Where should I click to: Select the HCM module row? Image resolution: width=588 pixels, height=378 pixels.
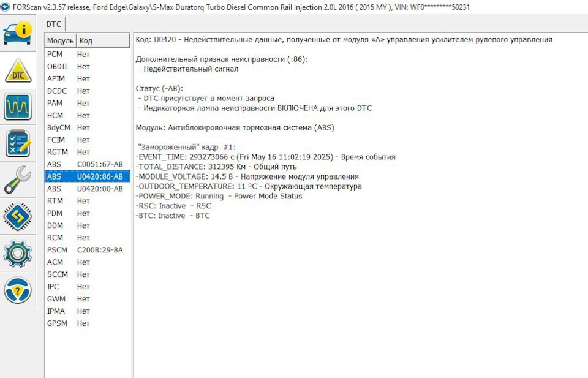pos(88,116)
